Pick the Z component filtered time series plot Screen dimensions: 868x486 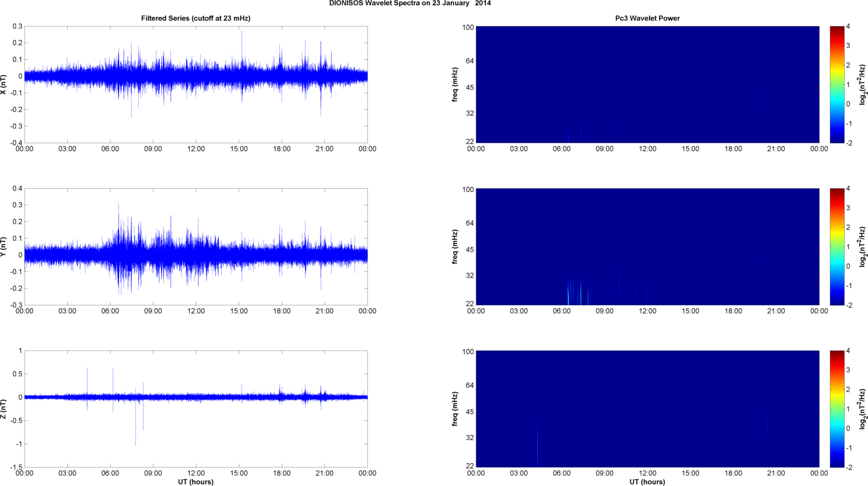point(196,409)
